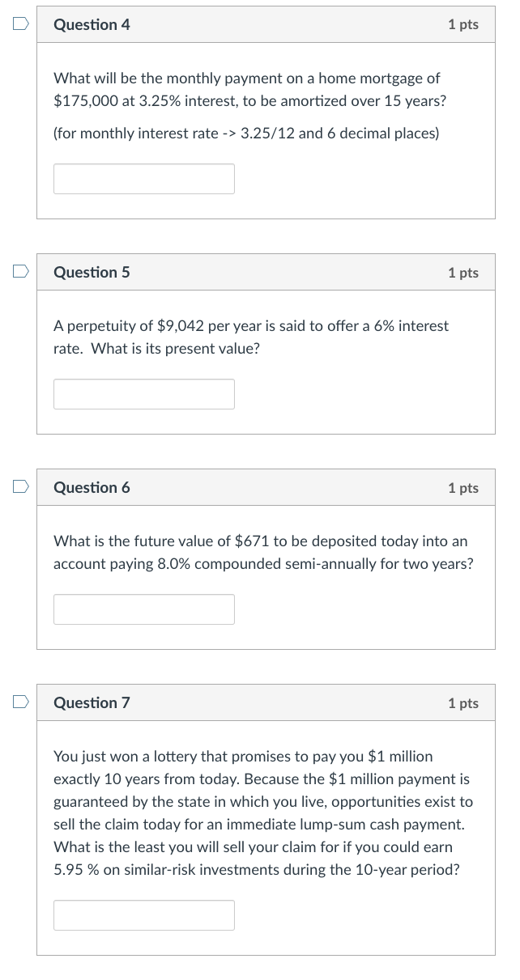This screenshot has height=980, width=520.
Task: Click the future value of $671 question text
Action: pyautogui.click(x=263, y=553)
